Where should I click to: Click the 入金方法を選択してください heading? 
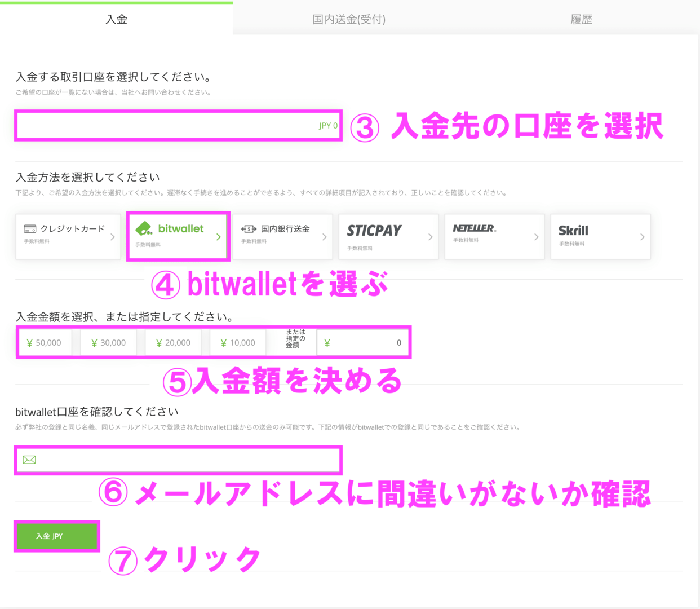click(x=88, y=177)
